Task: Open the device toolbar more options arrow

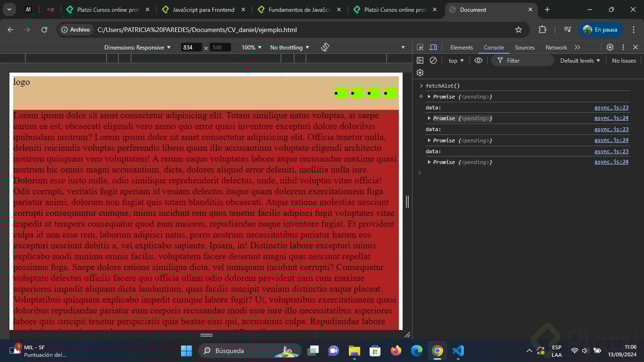Action: coord(403,47)
